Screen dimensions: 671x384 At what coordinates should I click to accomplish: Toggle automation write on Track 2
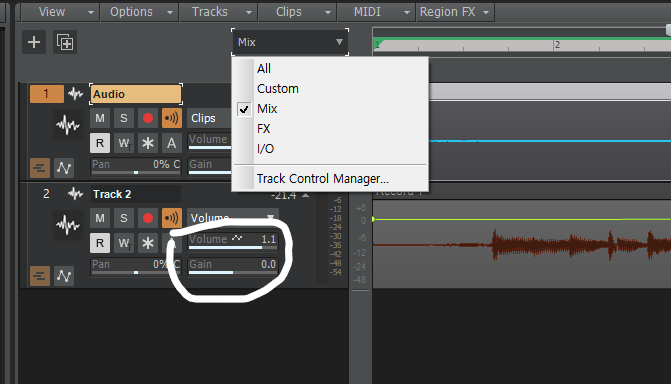click(x=124, y=243)
